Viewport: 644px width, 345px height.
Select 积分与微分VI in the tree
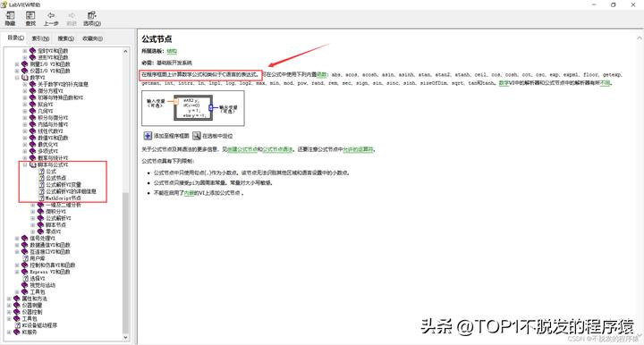tap(53, 118)
